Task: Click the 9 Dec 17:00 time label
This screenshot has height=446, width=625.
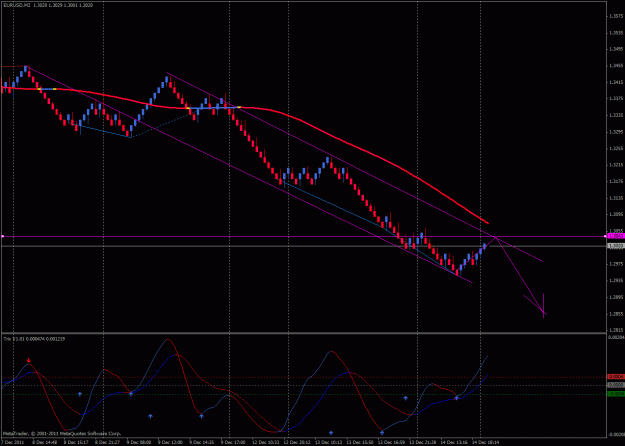Action: [x=232, y=442]
